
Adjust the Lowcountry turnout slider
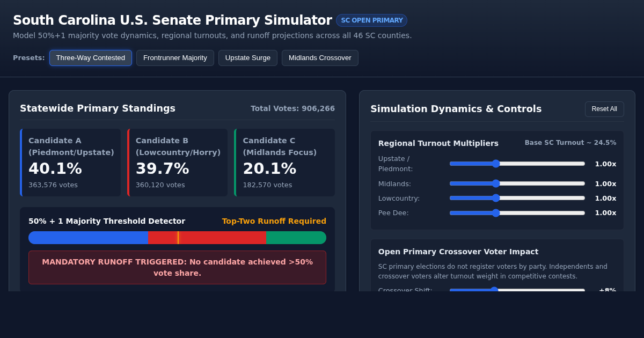(517, 198)
